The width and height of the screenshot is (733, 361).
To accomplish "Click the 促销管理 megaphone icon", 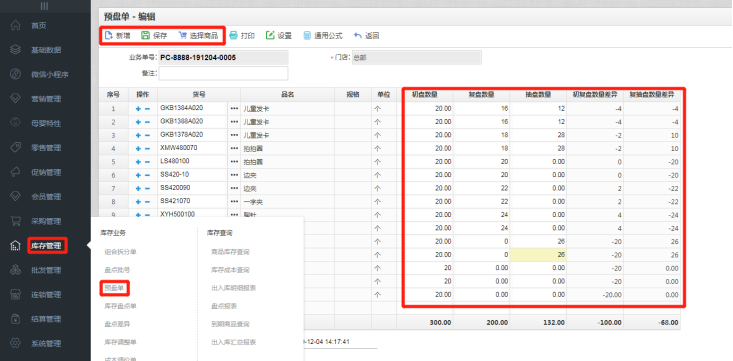I will tap(15, 172).
